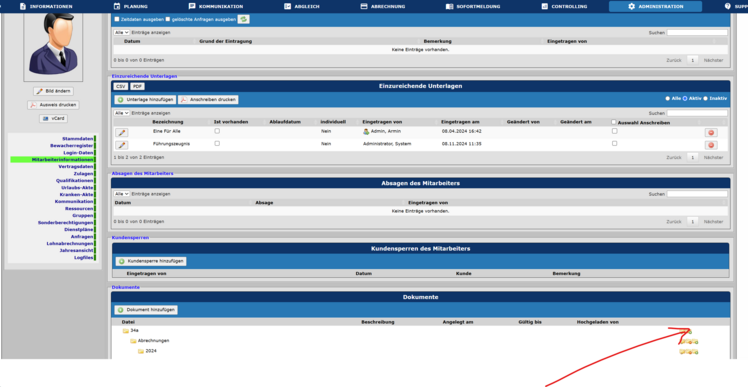Delete folder via red-minus folder icon in 2024 row
This screenshot has height=387, width=748.
point(689,352)
